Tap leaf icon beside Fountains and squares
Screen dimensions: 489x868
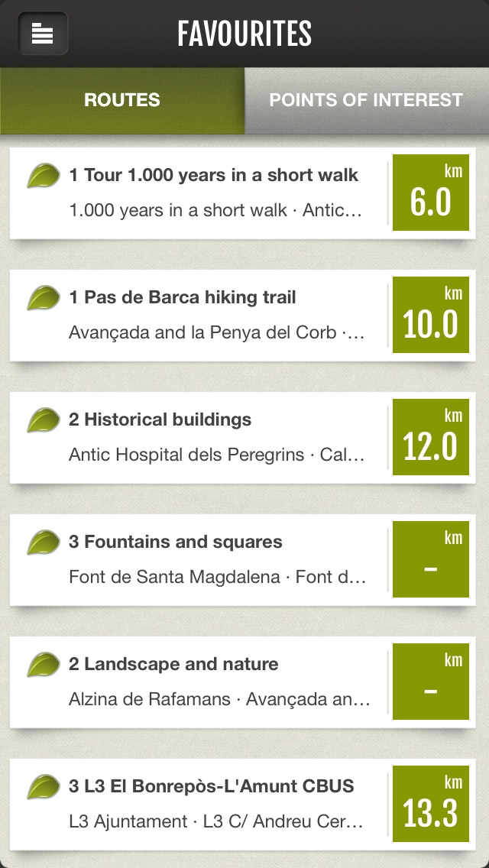click(x=44, y=542)
